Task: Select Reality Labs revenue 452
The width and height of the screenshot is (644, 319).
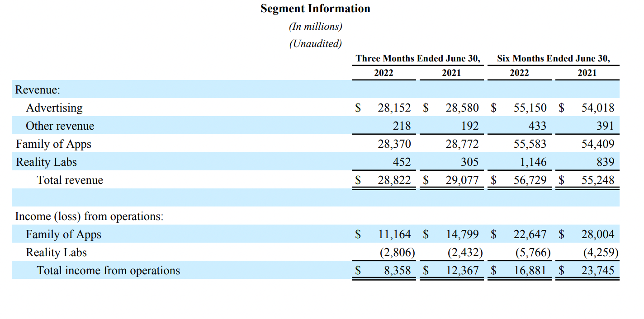Action: [x=402, y=162]
